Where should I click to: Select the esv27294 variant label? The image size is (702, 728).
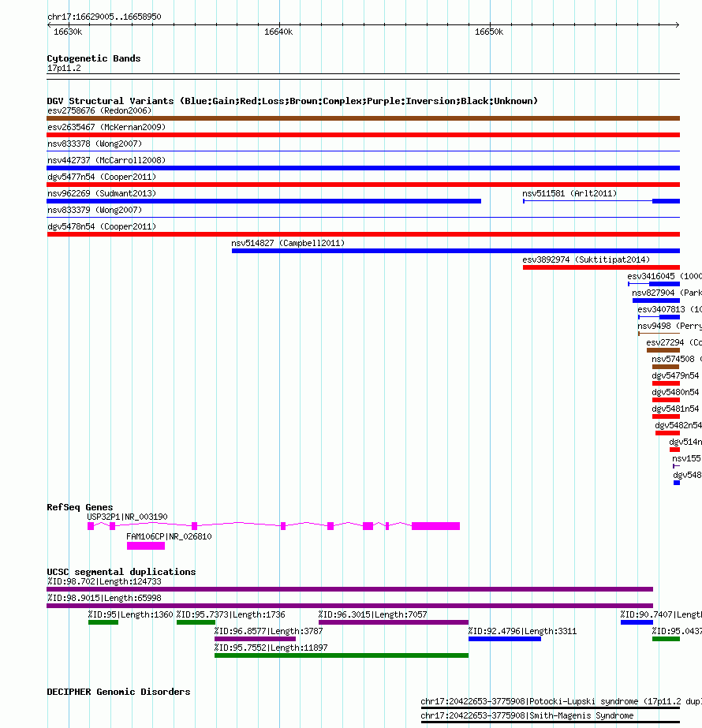click(674, 342)
